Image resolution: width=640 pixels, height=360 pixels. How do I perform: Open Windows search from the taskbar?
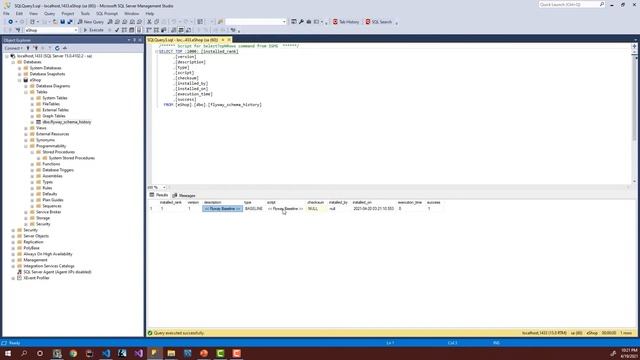(x=24, y=353)
